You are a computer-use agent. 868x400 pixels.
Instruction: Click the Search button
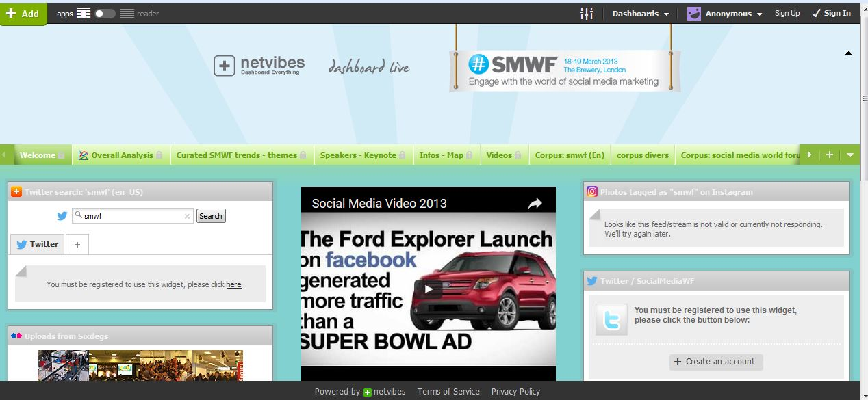(x=211, y=216)
